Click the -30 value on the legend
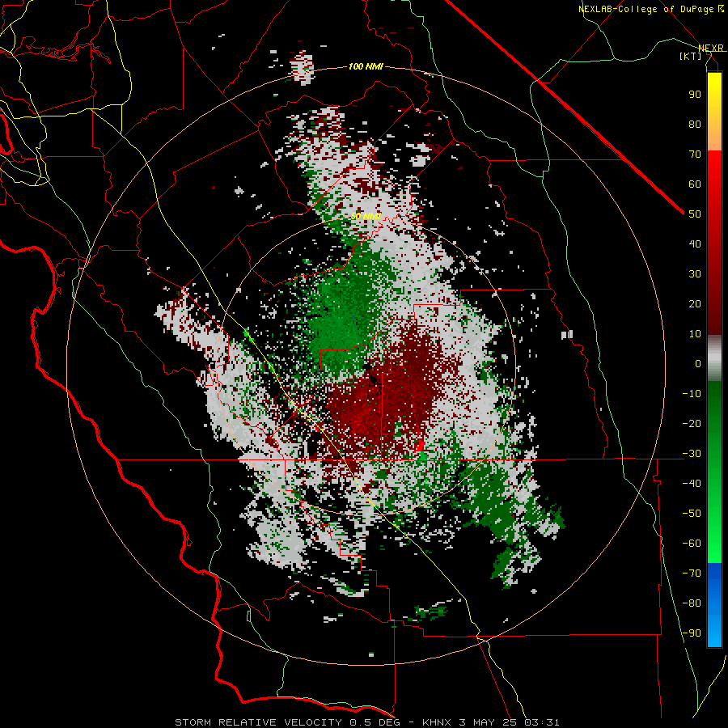The width and height of the screenshot is (728, 728). click(x=692, y=454)
